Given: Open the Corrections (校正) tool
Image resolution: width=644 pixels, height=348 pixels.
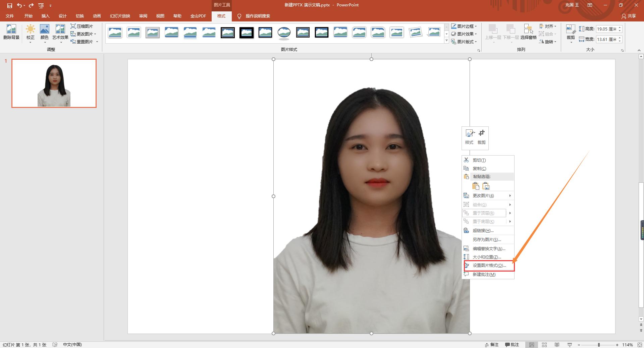Looking at the screenshot, I should click(30, 30).
